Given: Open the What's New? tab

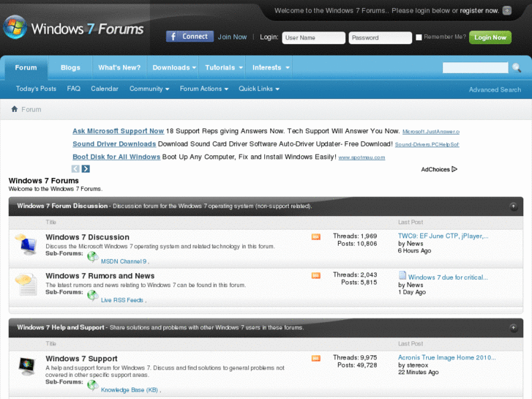Looking at the screenshot, I should coord(119,67).
